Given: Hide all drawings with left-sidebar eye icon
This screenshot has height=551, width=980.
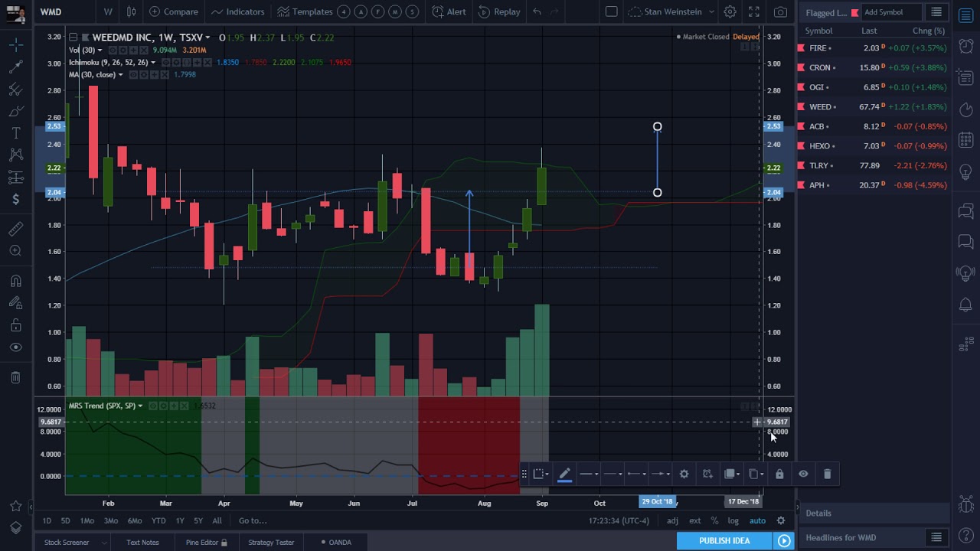Looking at the screenshot, I should click(x=15, y=347).
